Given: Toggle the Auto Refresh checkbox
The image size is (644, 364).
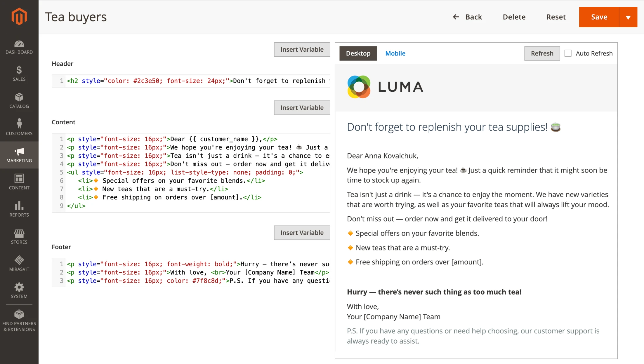Looking at the screenshot, I should [568, 53].
